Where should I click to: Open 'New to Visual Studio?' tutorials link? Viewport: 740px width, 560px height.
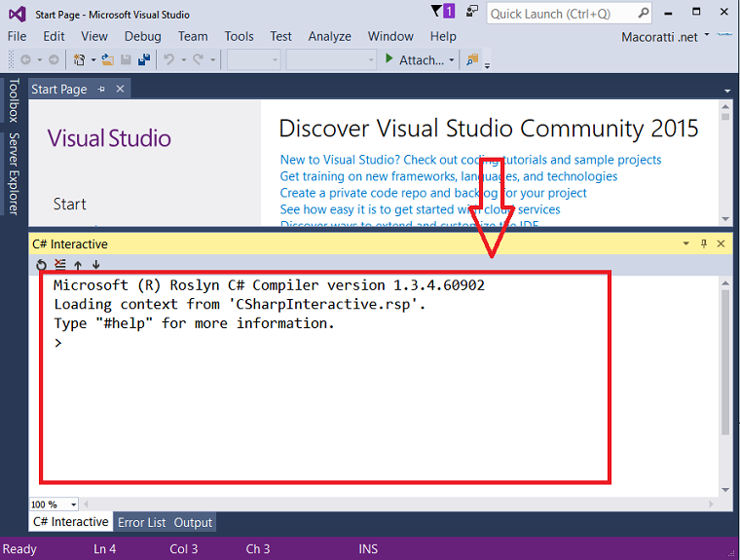tap(470, 160)
